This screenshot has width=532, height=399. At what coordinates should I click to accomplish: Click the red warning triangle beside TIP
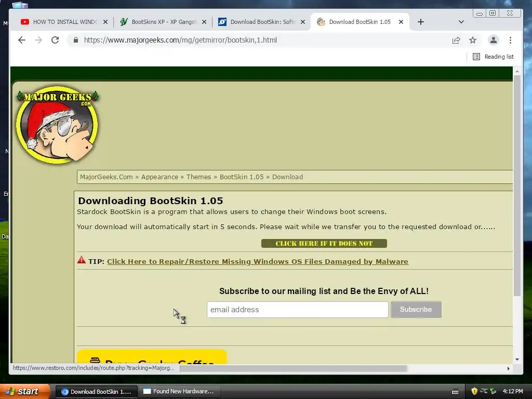[82, 260]
